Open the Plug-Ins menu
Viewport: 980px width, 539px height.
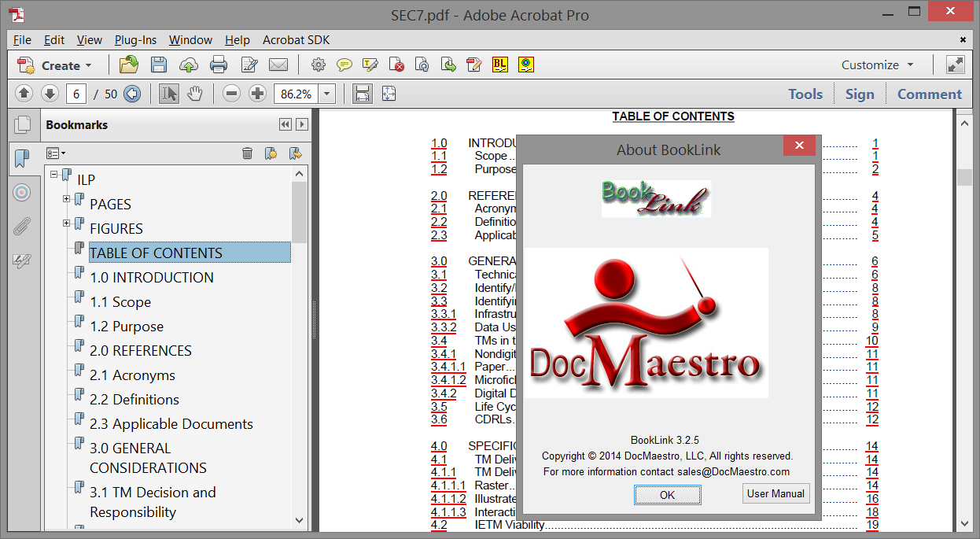click(x=136, y=40)
